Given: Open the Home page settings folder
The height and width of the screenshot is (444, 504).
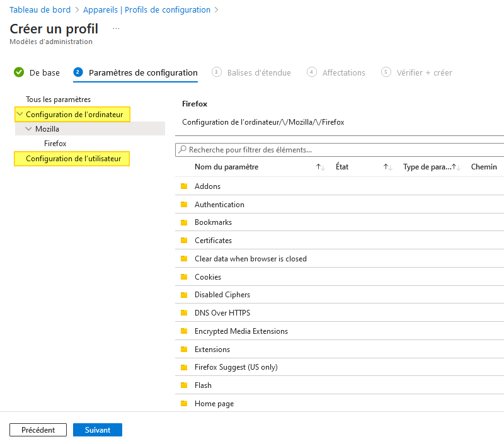Looking at the screenshot, I should pos(183,403).
